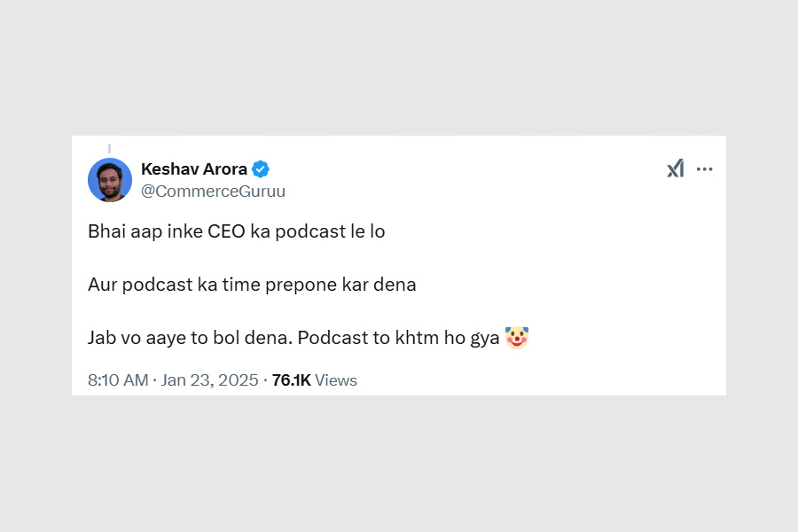Click the Jan 23, 2025 date
This screenshot has height=532, width=798.
[x=209, y=380]
